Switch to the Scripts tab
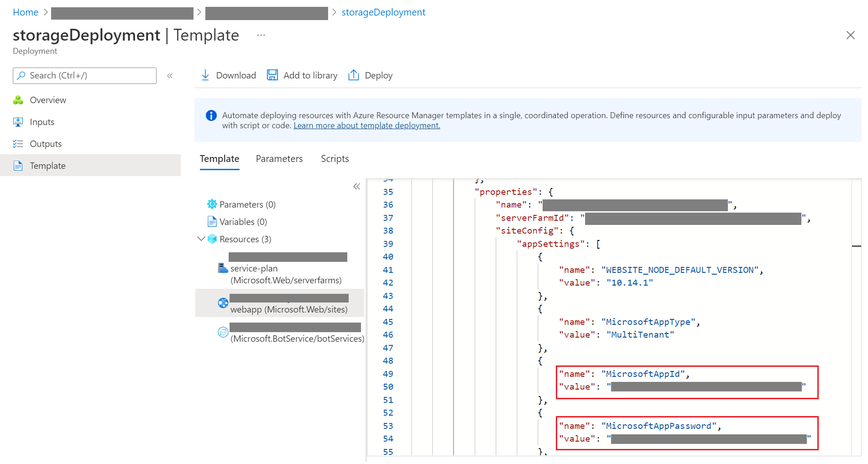Image resolution: width=868 pixels, height=464 pixels. (x=335, y=159)
